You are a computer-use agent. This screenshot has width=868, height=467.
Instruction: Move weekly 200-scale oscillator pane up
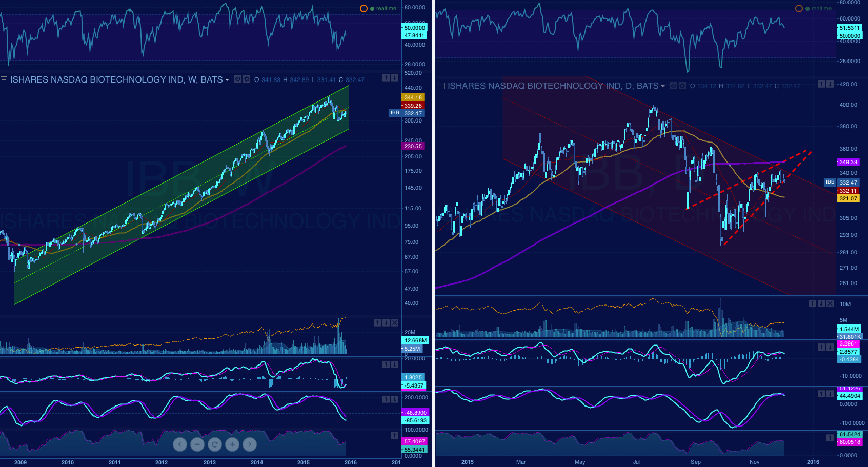386,399
